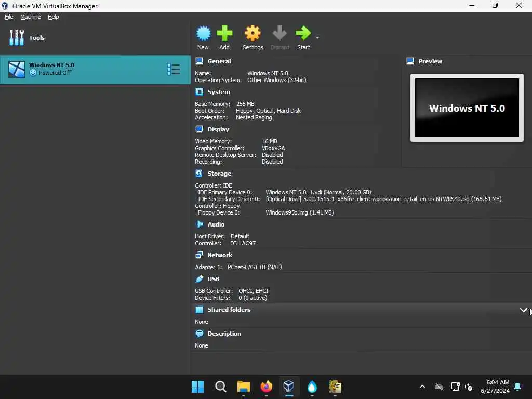Click the blue droplet taskbar app
The height and width of the screenshot is (399, 532).
312,387
